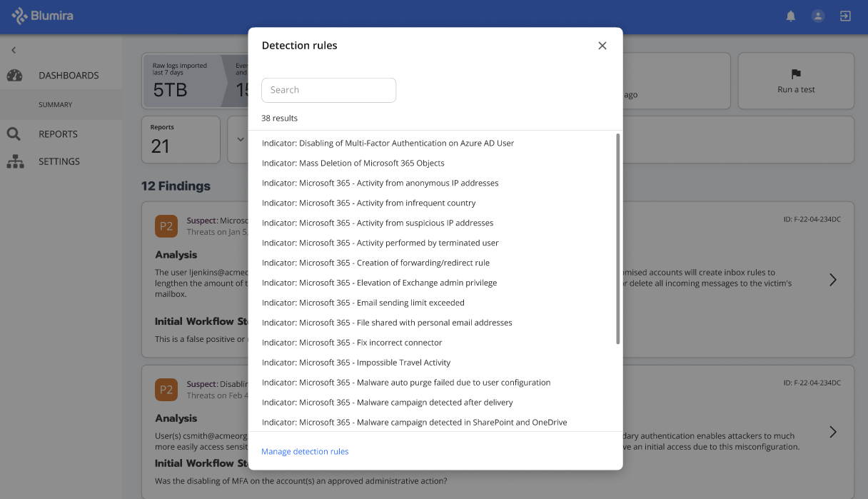Click the Manage detection rules link

(x=305, y=451)
